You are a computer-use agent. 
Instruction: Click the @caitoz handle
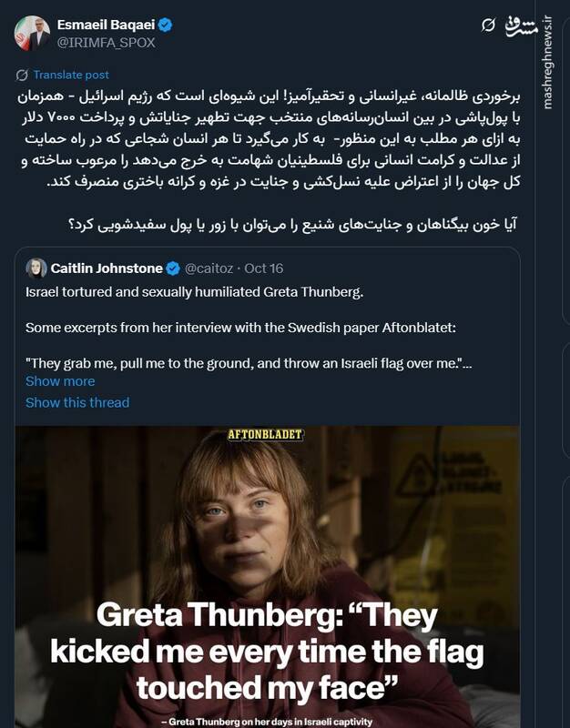coord(210,268)
